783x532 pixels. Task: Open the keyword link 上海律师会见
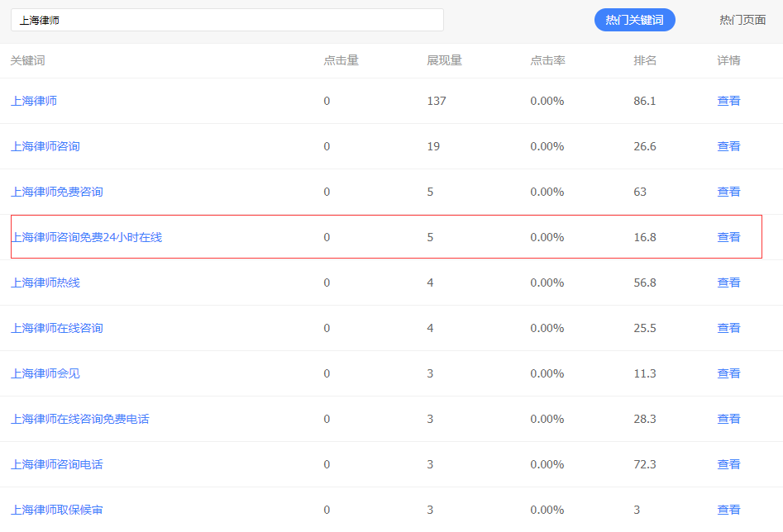pos(45,373)
